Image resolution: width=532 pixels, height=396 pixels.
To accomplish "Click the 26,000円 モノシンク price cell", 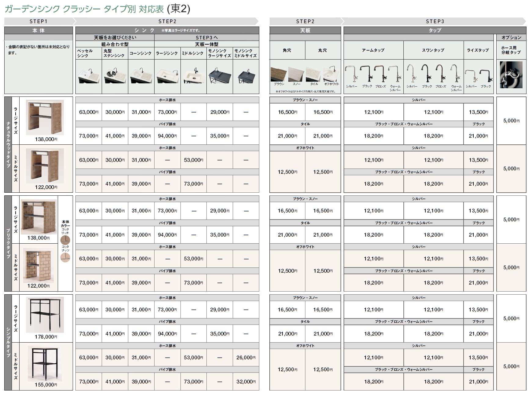I will click(246, 358).
